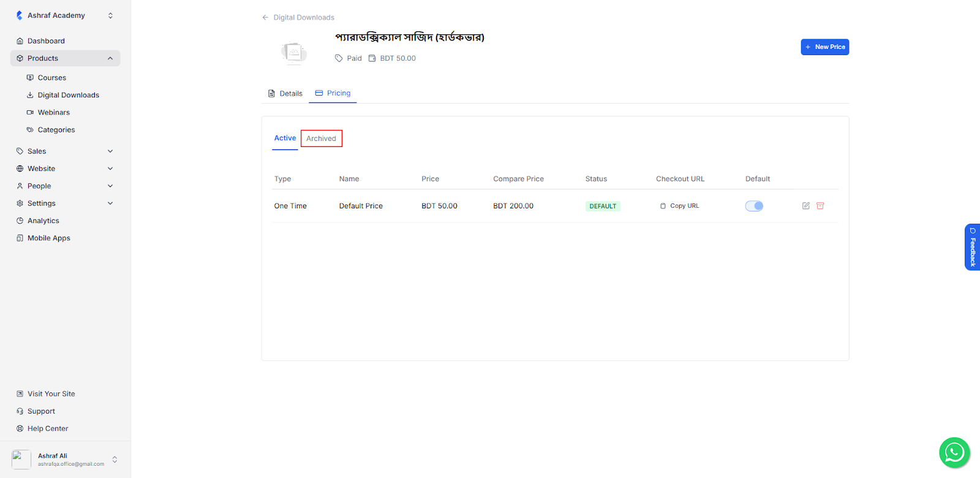Click the New Price button
This screenshot has height=478, width=980.
[824, 47]
